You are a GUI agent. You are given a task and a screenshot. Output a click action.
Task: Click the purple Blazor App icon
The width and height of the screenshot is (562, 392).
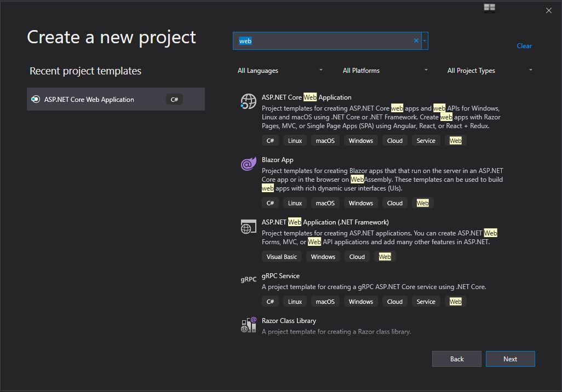pos(248,164)
